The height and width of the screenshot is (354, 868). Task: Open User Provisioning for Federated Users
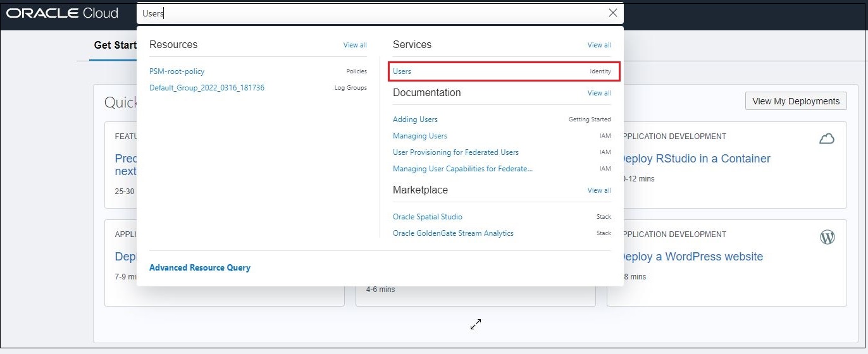click(456, 152)
